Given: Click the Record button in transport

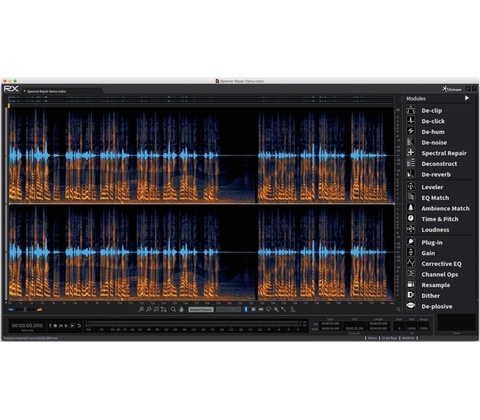Looking at the screenshot, I should (x=55, y=325).
